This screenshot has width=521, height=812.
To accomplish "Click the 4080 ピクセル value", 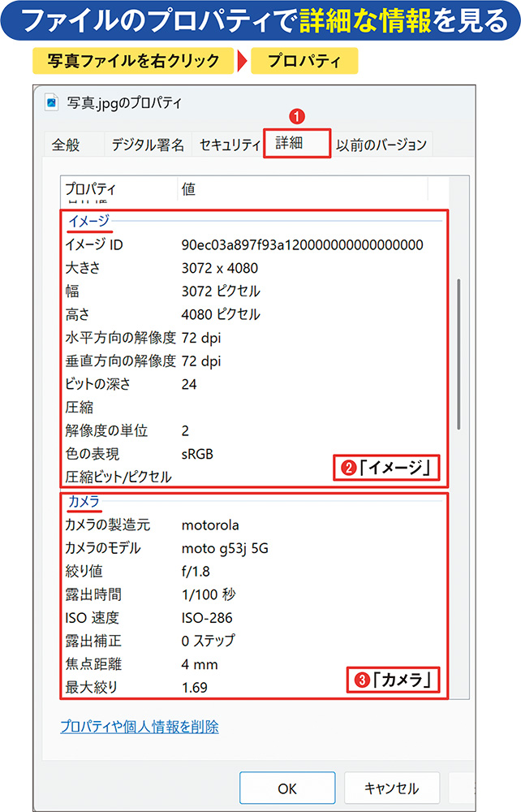I will [x=221, y=314].
